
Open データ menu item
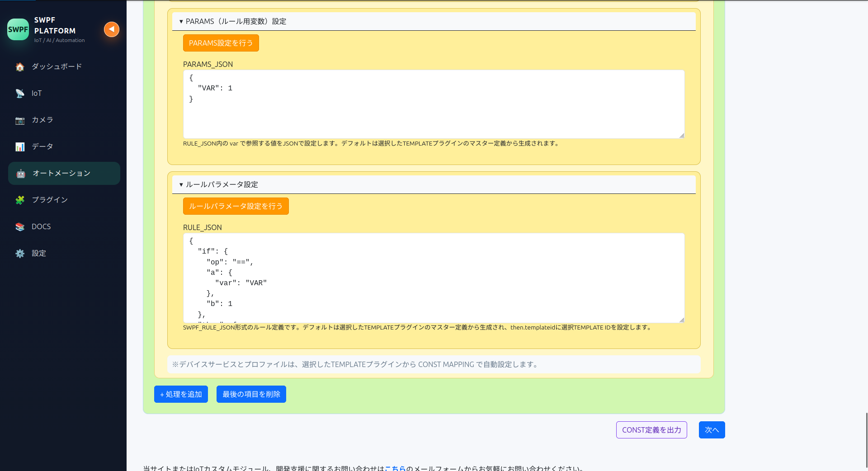pos(64,146)
